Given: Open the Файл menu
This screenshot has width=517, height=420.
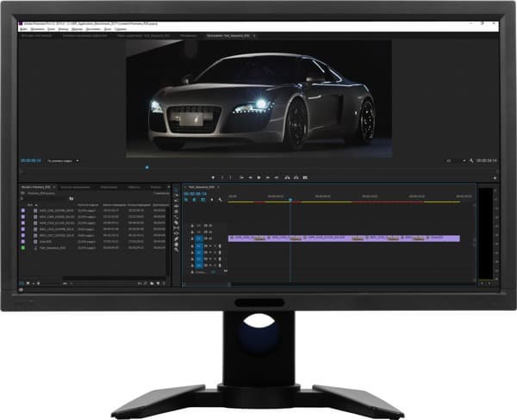Looking at the screenshot, I should [x=23, y=29].
